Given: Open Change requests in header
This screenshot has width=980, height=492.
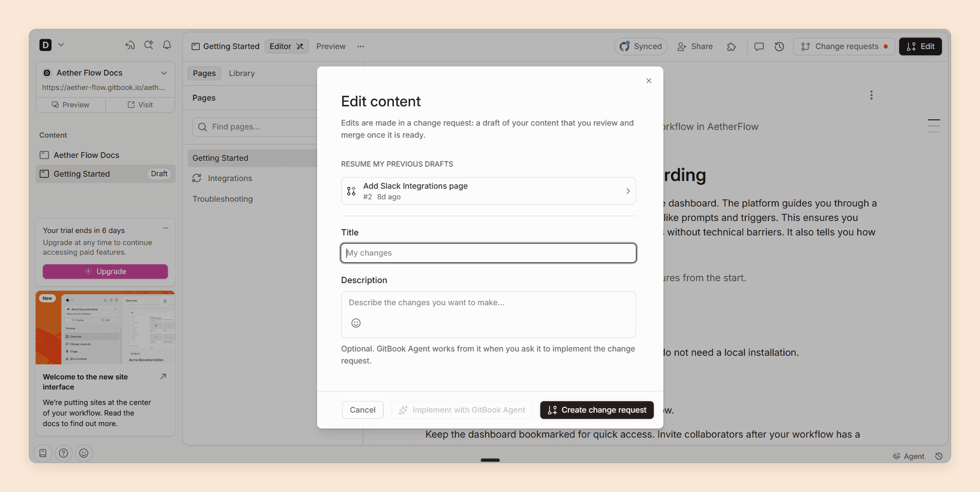Looking at the screenshot, I should pyautogui.click(x=844, y=46).
